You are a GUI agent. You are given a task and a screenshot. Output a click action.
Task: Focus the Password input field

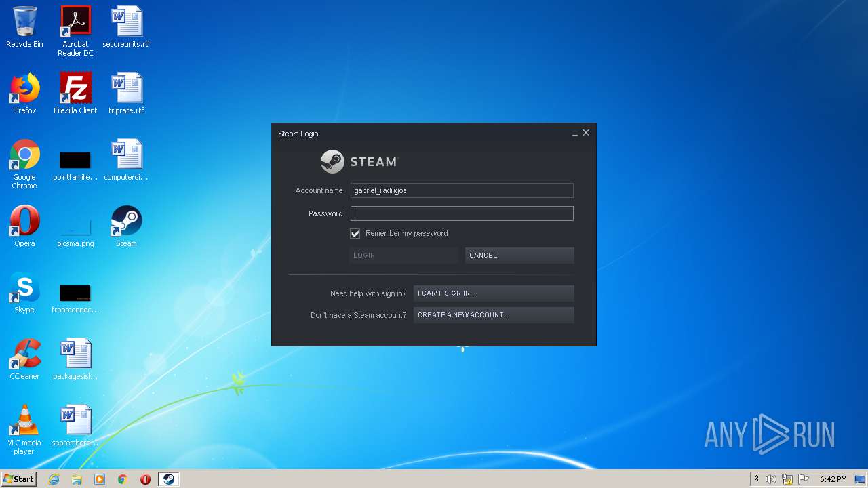[x=462, y=213]
